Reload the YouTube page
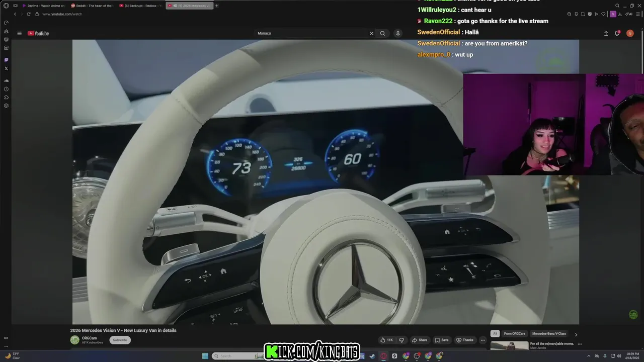Image resolution: width=644 pixels, height=362 pixels. click(x=29, y=14)
